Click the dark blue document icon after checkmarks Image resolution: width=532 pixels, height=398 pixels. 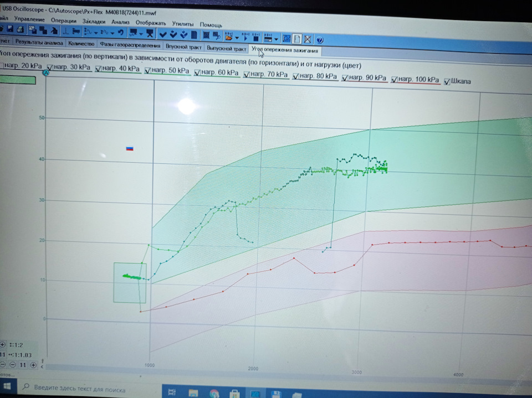194,35
